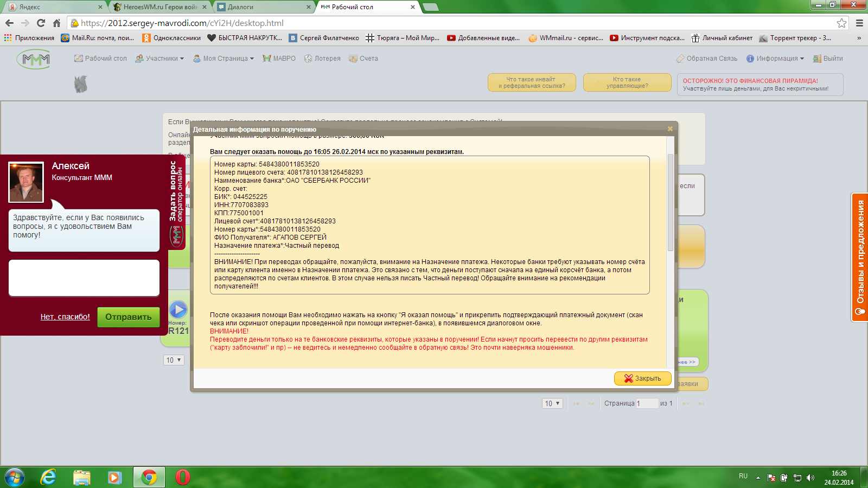Click Action Center flag tray icon
The image size is (868, 488).
click(x=771, y=478)
